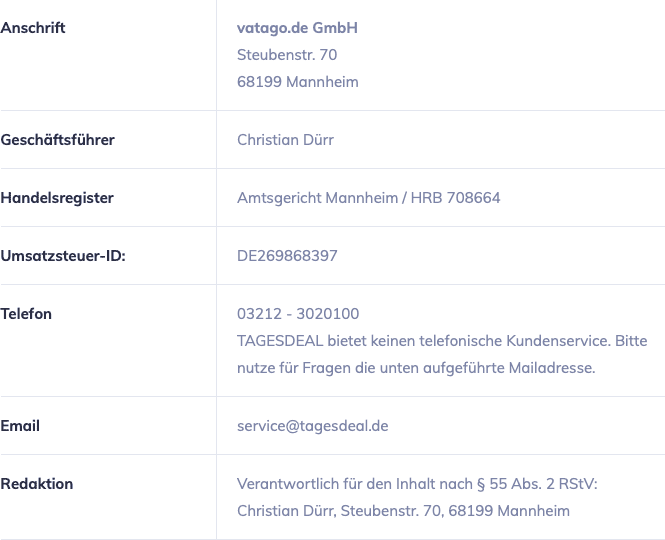The image size is (665, 540).
Task: Click the Redaktion row label
Action: [x=36, y=484]
